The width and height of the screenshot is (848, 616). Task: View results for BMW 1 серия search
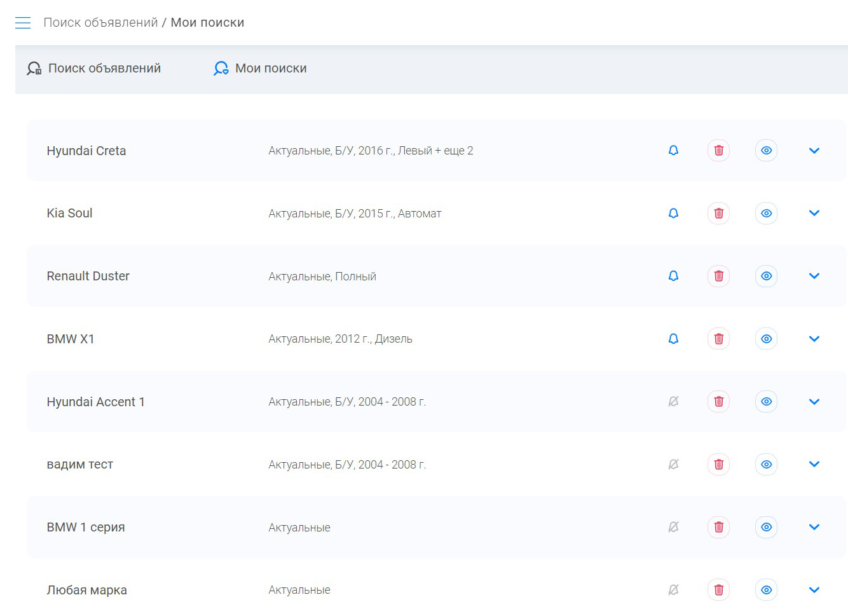[x=767, y=527]
